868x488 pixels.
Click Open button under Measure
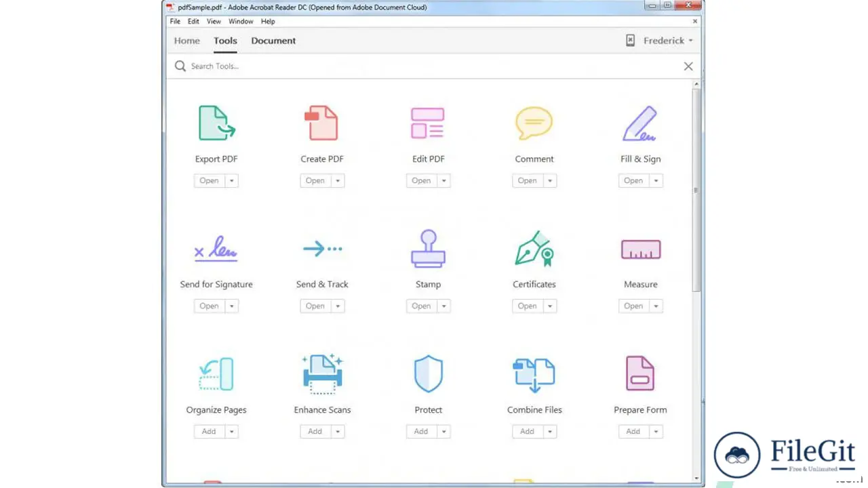pyautogui.click(x=633, y=306)
